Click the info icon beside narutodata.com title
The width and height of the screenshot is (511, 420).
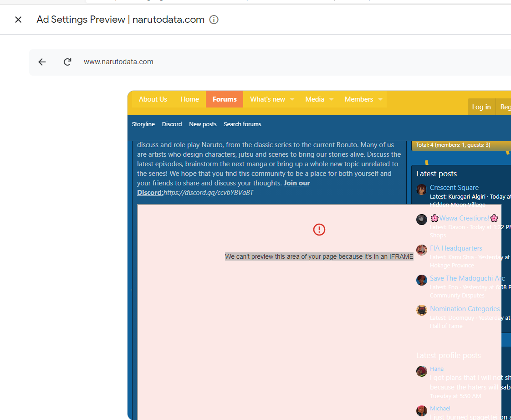coord(214,20)
